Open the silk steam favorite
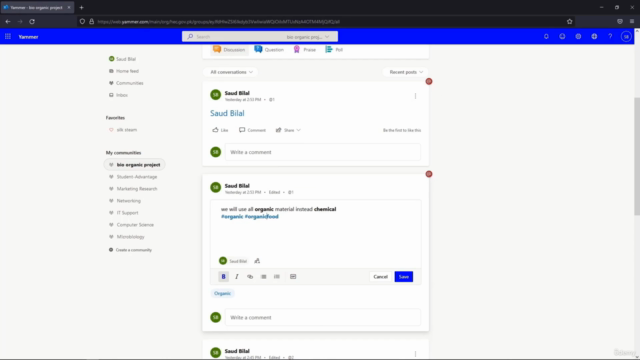Viewport: 640px width, 360px height. click(127, 130)
